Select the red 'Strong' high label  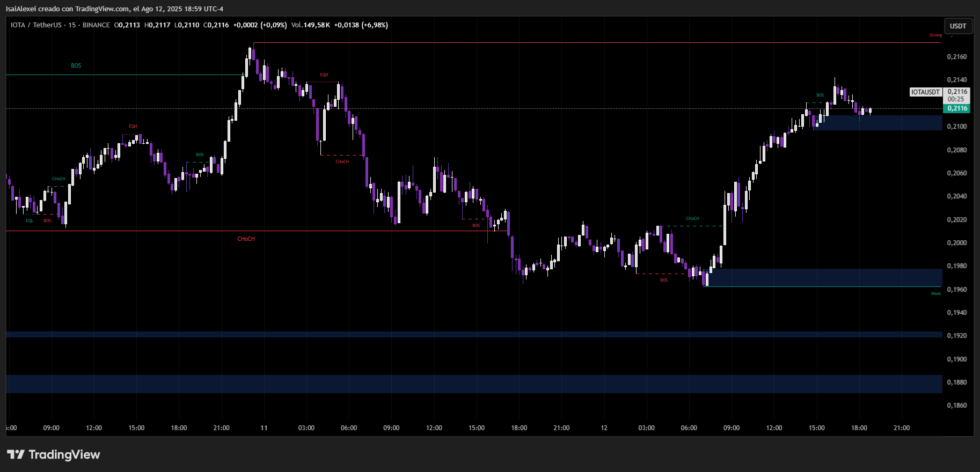pyautogui.click(x=935, y=35)
